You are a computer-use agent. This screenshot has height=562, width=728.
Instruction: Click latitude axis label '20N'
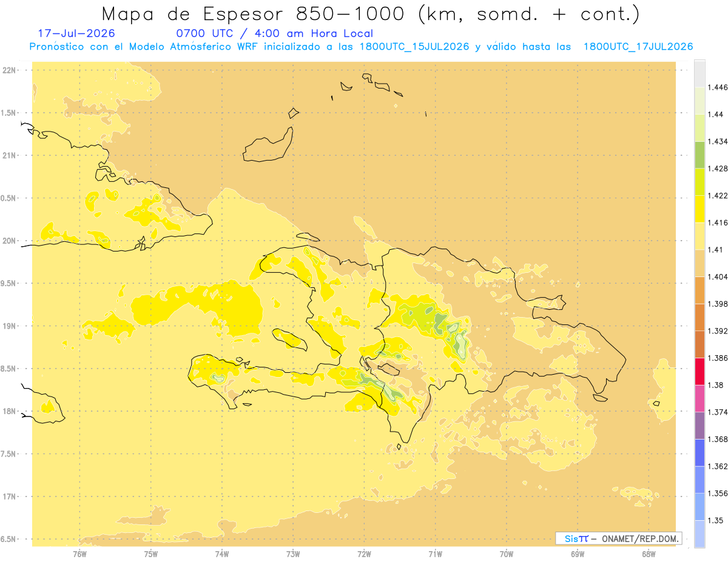pos(10,241)
